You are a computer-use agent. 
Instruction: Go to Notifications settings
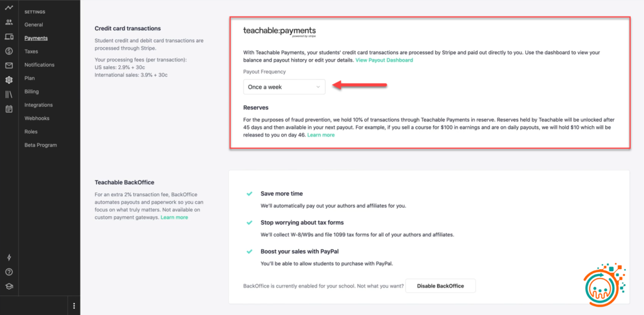40,65
